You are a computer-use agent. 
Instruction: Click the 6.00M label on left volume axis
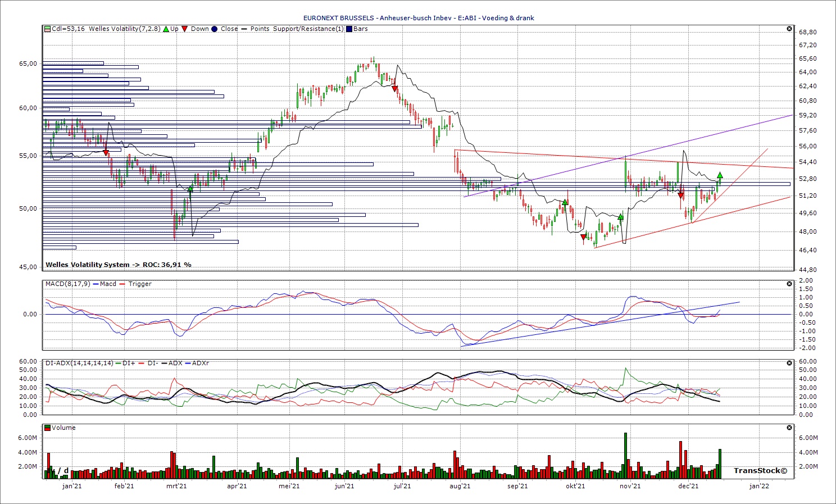(x=28, y=438)
